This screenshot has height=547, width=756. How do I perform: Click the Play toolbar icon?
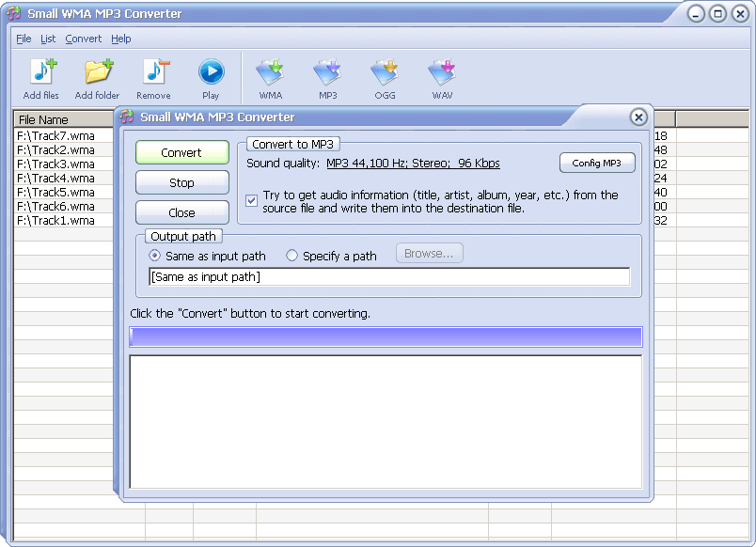tap(212, 79)
